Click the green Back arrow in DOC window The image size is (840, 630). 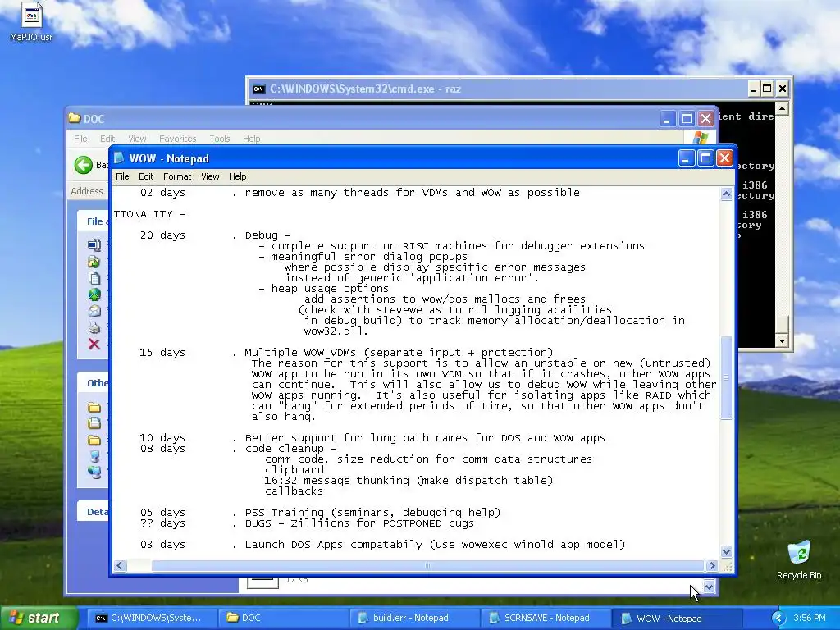tap(84, 165)
